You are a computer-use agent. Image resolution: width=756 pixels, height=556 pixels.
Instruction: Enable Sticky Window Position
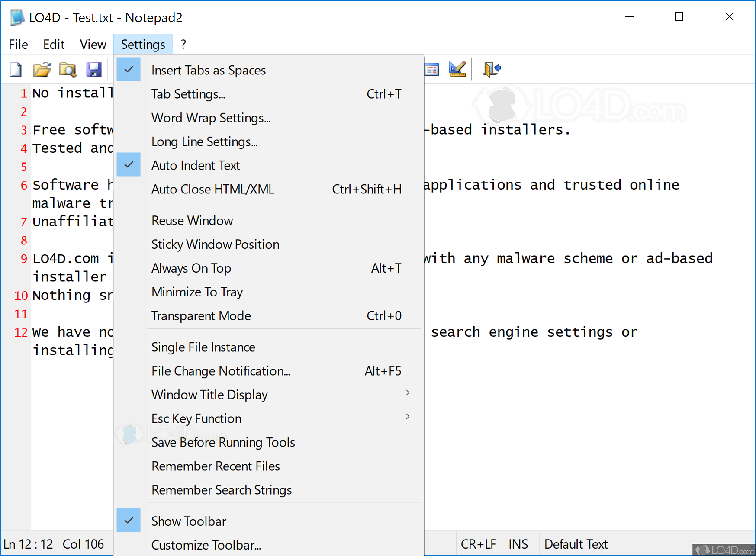click(269, 244)
